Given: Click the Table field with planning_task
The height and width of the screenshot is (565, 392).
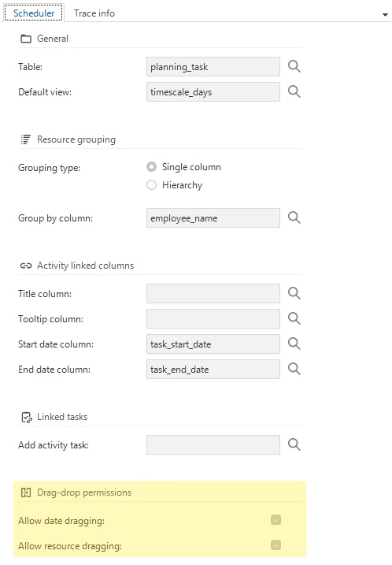Looking at the screenshot, I should [x=213, y=67].
